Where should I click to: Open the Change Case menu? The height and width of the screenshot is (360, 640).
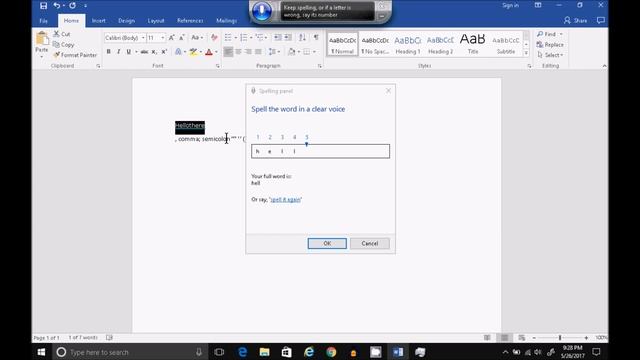pyautogui.click(x=197, y=38)
